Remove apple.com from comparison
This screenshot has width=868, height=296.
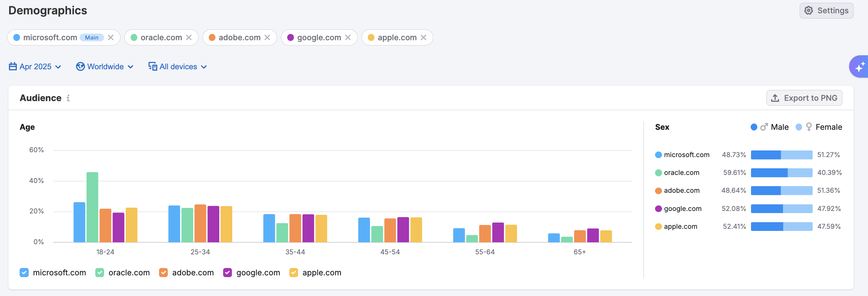click(423, 37)
